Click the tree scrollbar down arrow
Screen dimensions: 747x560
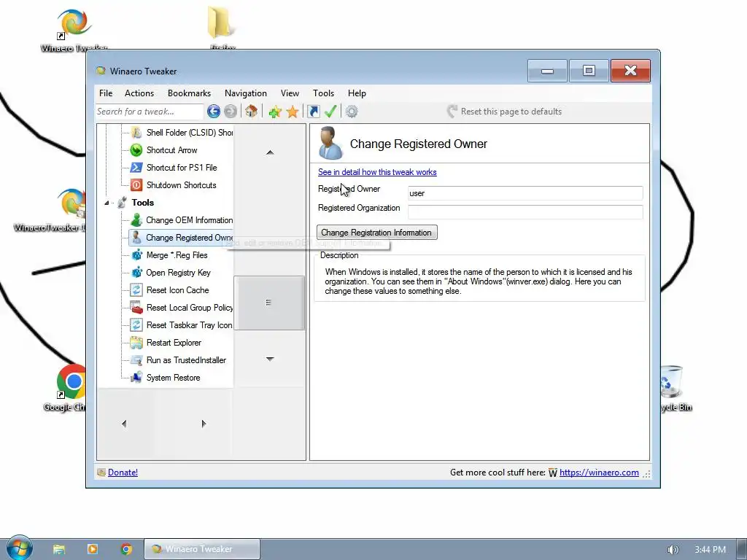point(270,359)
